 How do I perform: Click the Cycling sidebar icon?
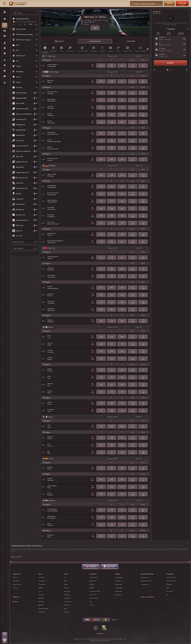click(14, 199)
